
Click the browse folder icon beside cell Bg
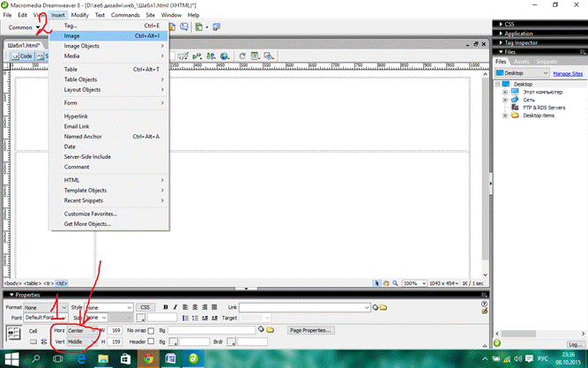coord(270,330)
